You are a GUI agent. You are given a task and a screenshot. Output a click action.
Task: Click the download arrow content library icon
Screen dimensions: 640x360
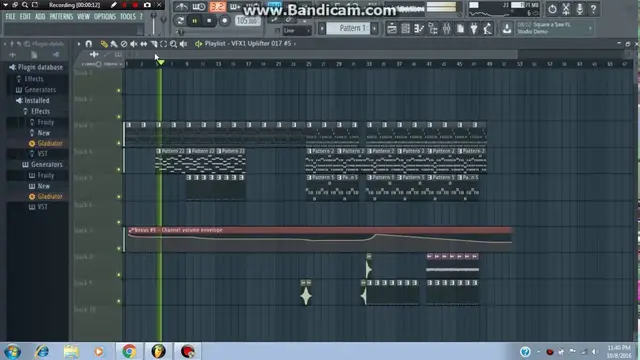click(x=507, y=29)
